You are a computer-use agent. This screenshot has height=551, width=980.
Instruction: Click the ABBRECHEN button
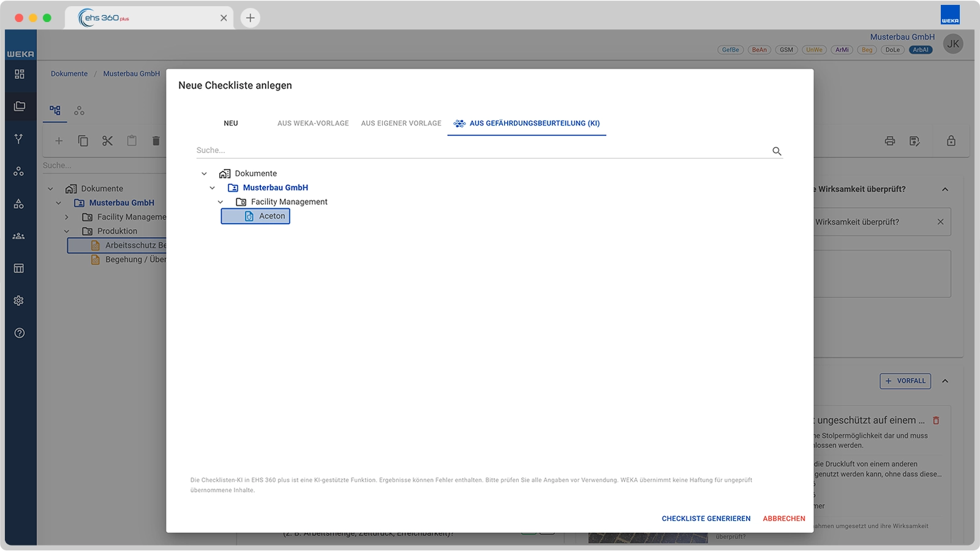coord(784,519)
